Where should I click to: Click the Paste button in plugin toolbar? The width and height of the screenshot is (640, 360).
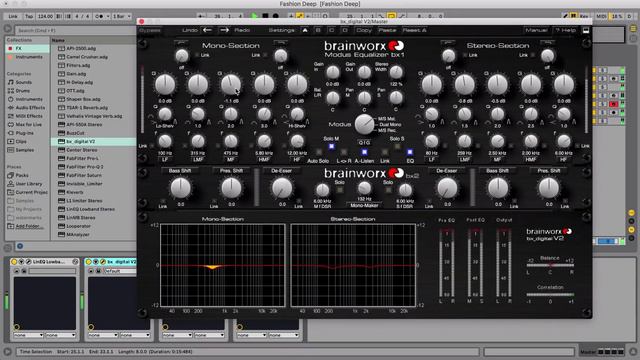[387, 30]
